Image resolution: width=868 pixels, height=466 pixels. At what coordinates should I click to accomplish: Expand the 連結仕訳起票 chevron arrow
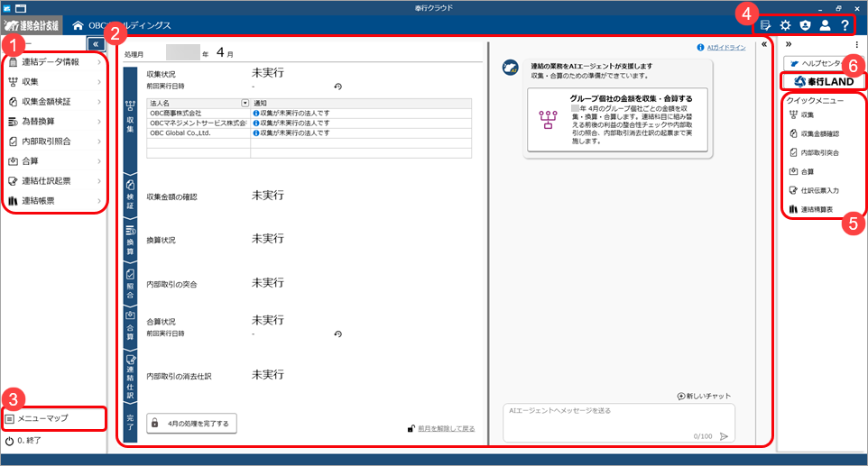pos(99,181)
